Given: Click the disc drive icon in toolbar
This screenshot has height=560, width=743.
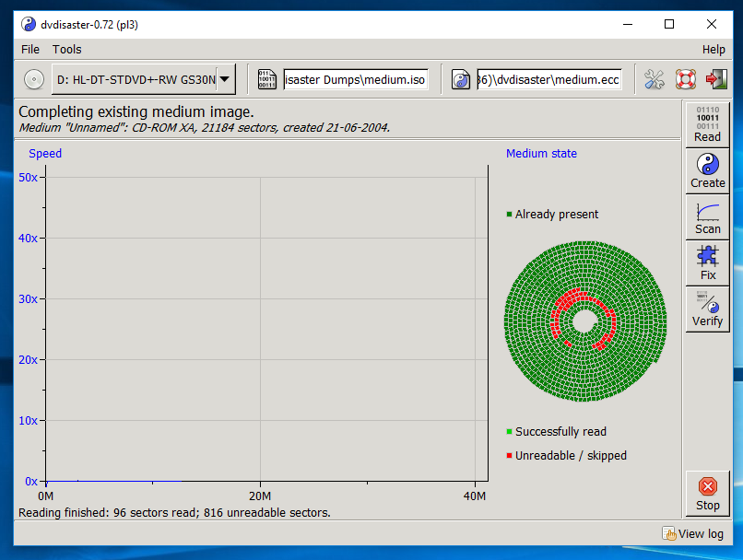Looking at the screenshot, I should click(34, 79).
